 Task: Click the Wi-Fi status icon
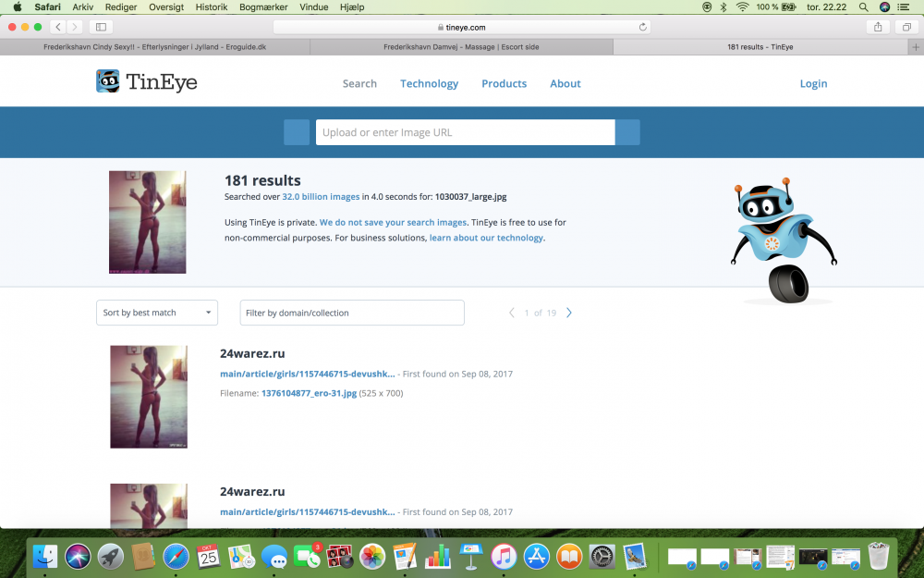[743, 7]
